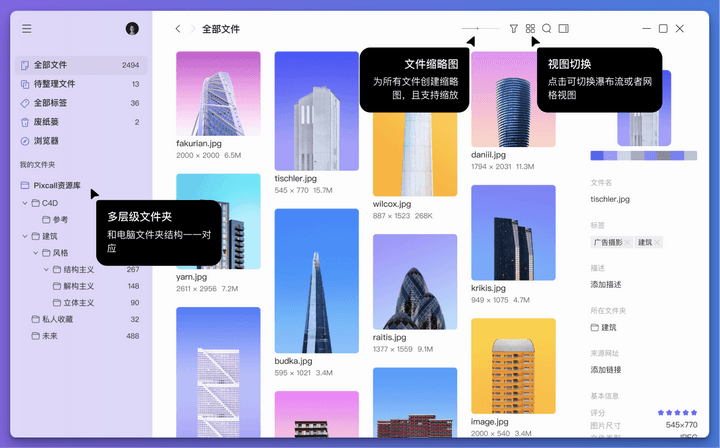Open the 参考 folder
Image resolution: width=720 pixels, height=448 pixels.
55,219
